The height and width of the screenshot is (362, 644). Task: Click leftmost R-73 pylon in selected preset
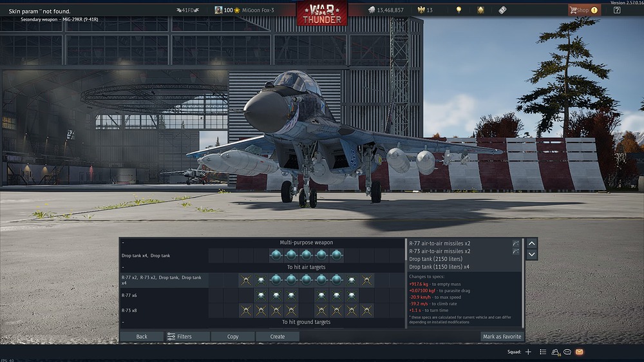[x=246, y=280]
